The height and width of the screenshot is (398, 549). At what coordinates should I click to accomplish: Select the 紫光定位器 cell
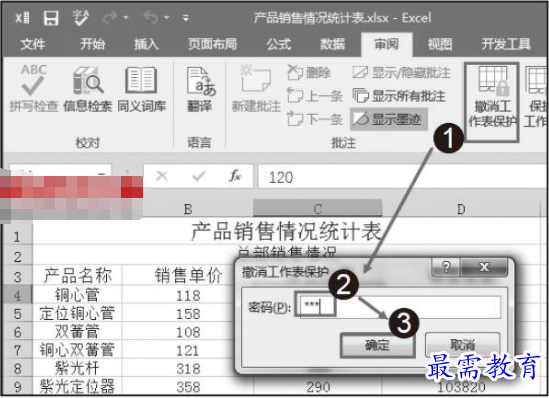[x=78, y=386]
